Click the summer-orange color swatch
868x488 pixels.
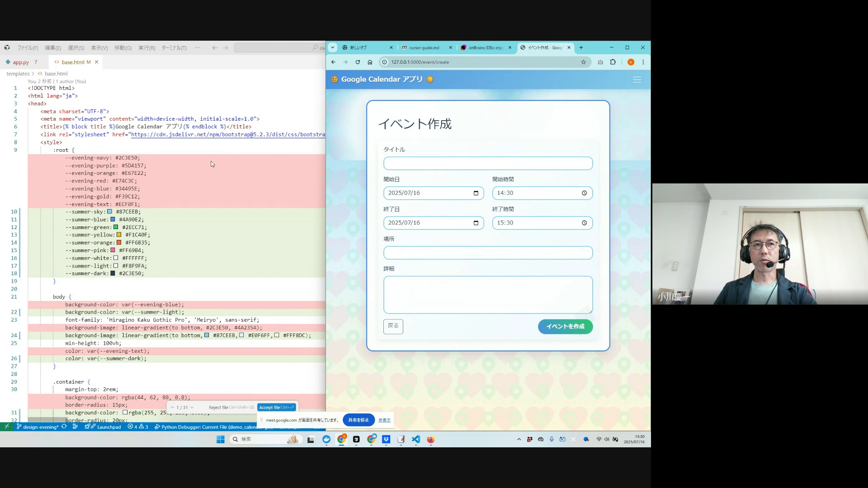point(119,243)
